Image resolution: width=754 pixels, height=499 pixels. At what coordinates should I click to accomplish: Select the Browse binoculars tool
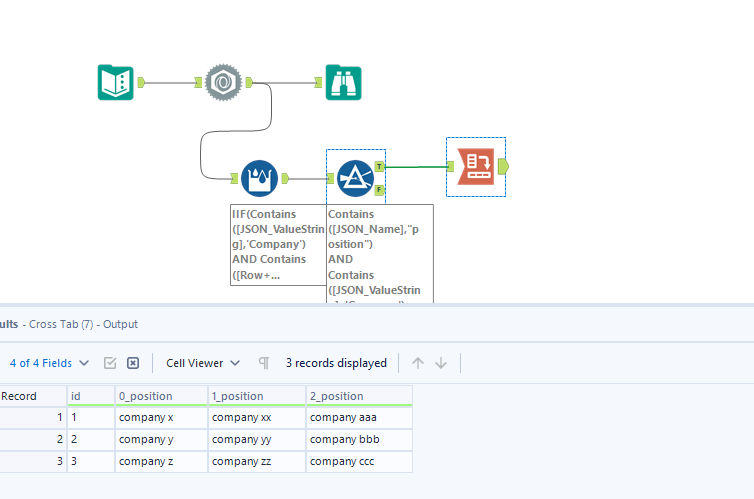tap(343, 82)
